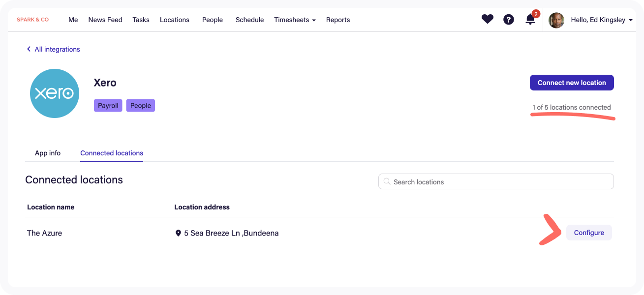Screen dimensions: 644x295
Task: Open the notifications bell
Action: click(x=530, y=20)
